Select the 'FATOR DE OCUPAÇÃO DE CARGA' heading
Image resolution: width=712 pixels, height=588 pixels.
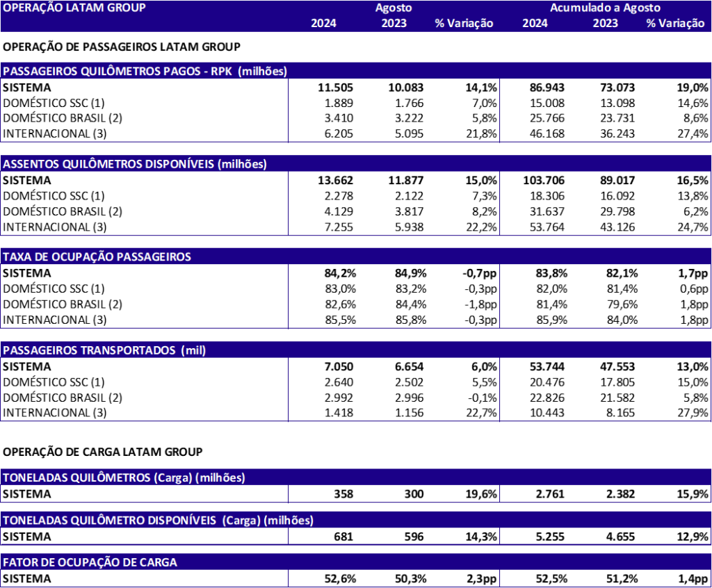tap(90, 562)
